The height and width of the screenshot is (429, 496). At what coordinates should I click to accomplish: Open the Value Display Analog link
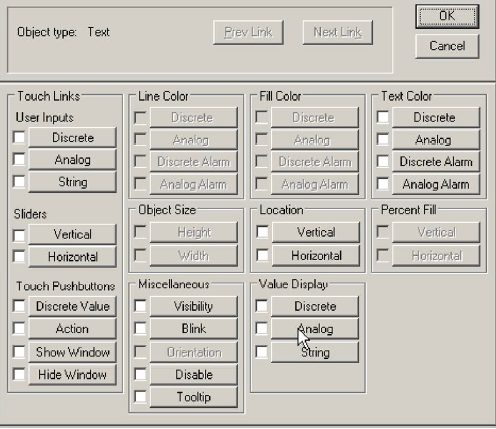pyautogui.click(x=315, y=329)
